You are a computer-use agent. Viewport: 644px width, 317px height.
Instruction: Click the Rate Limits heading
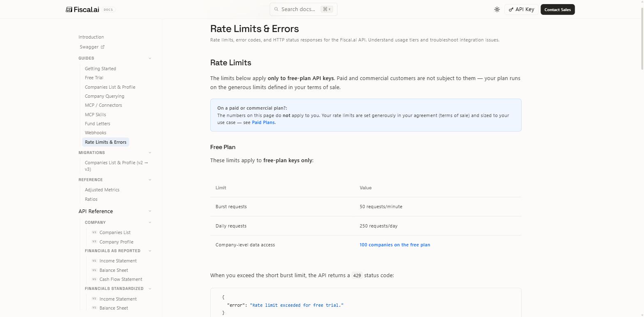click(231, 63)
